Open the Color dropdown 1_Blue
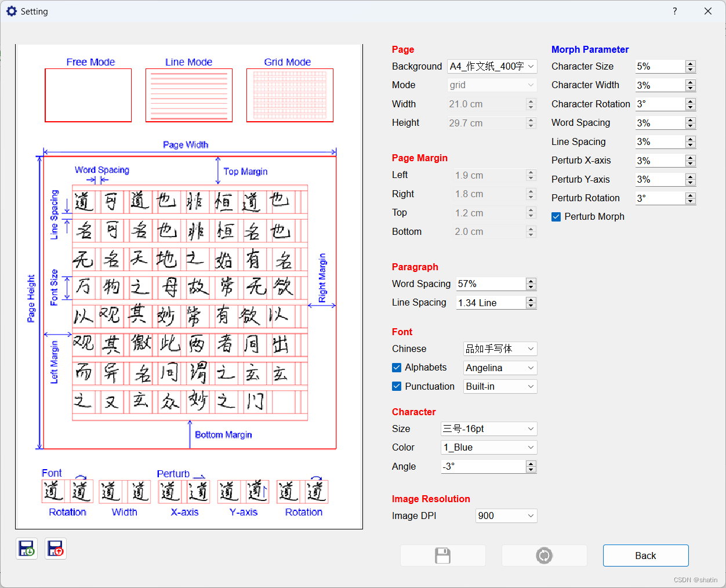 [489, 448]
